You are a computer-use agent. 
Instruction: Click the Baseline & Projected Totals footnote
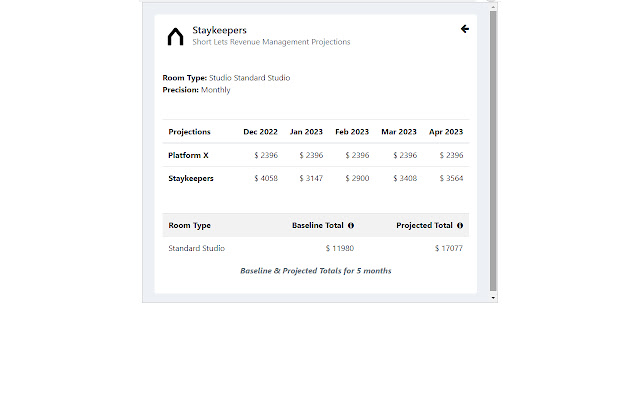pos(316,271)
